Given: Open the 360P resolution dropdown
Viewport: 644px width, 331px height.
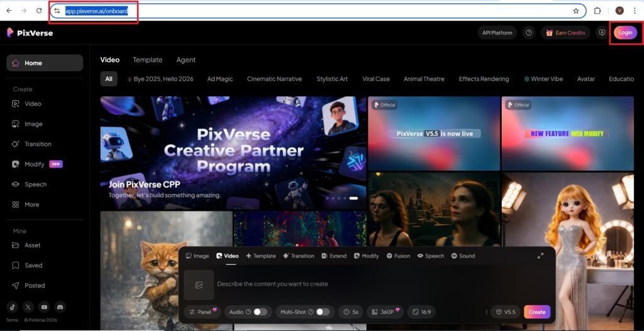Looking at the screenshot, I should [384, 311].
